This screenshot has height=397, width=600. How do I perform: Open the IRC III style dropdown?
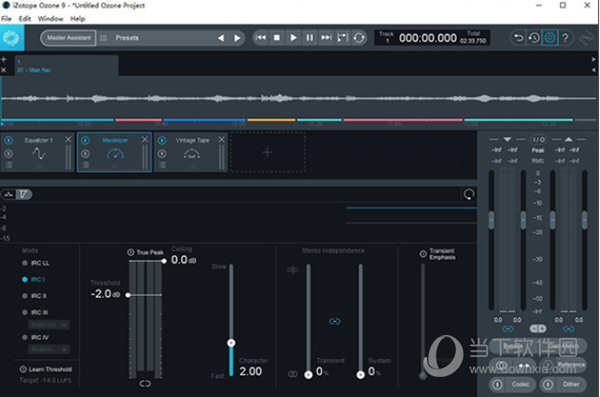(49, 325)
